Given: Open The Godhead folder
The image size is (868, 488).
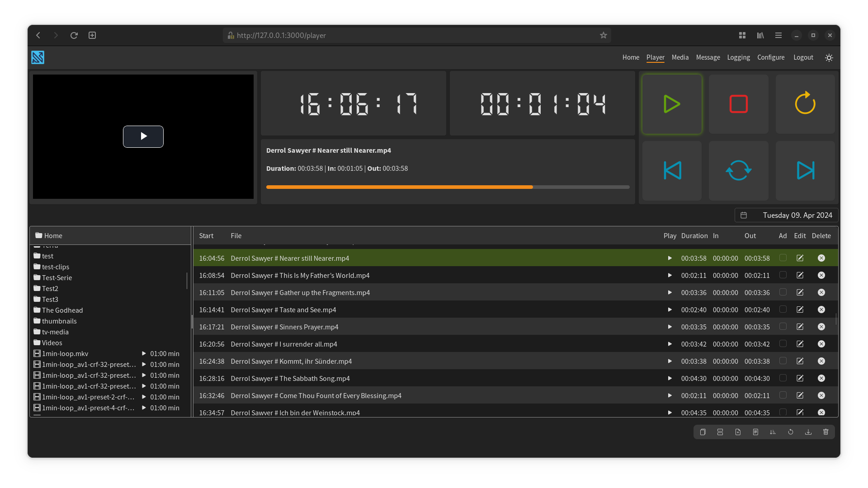Looking at the screenshot, I should click(x=58, y=310).
